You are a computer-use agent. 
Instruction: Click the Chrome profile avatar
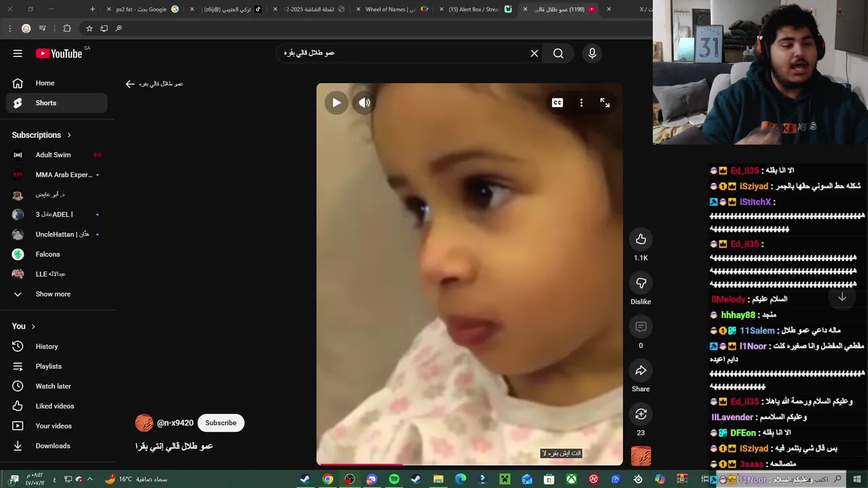coord(26,28)
